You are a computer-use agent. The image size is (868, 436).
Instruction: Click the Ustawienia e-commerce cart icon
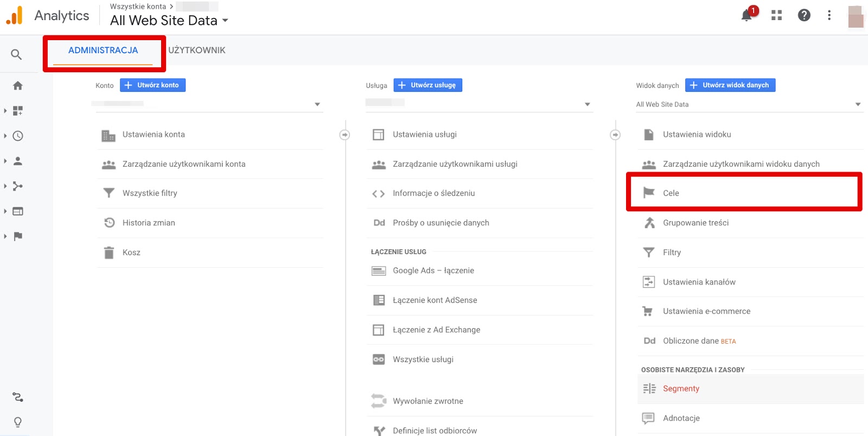648,311
